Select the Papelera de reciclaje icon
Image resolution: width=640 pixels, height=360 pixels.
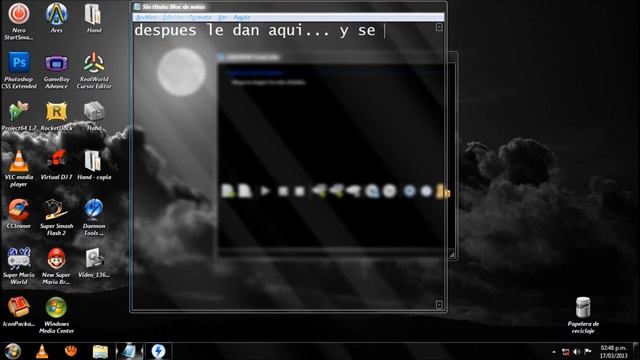pyautogui.click(x=583, y=315)
